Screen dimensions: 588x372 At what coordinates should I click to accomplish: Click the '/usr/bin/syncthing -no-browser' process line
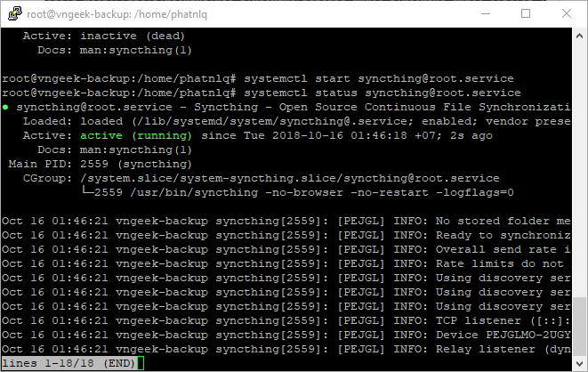click(x=298, y=193)
